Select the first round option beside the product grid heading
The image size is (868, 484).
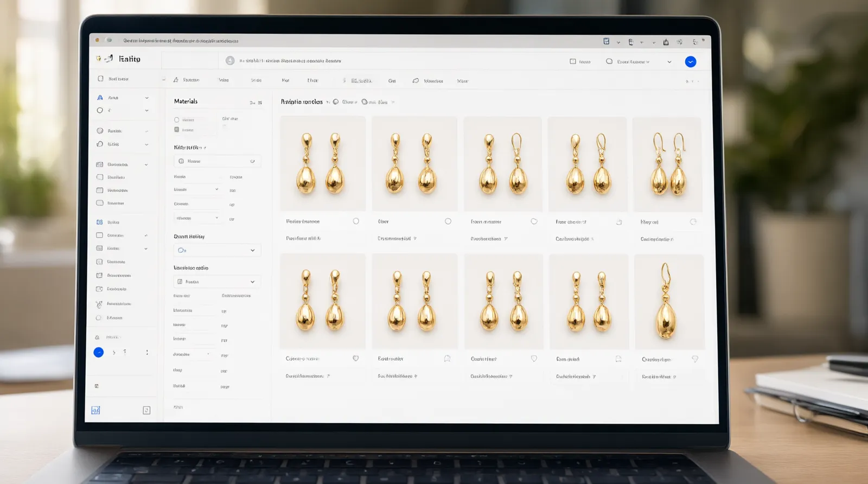pyautogui.click(x=336, y=102)
